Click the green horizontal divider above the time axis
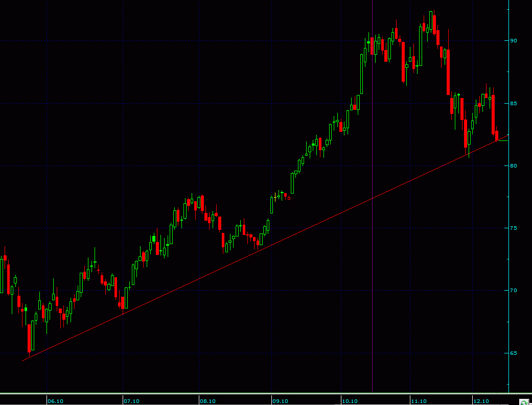532x405 pixels. pos(256,393)
